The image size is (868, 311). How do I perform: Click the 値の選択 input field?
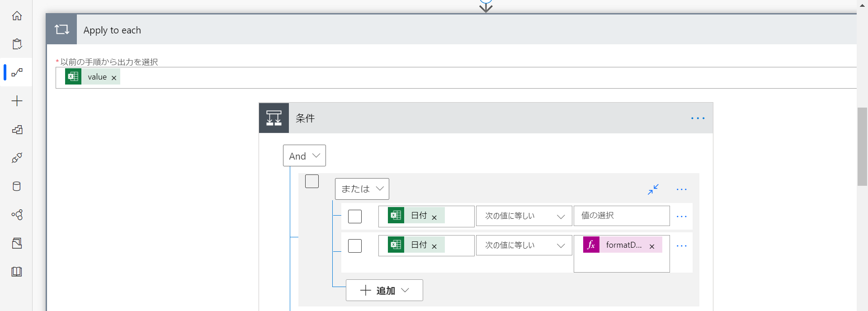pos(622,216)
